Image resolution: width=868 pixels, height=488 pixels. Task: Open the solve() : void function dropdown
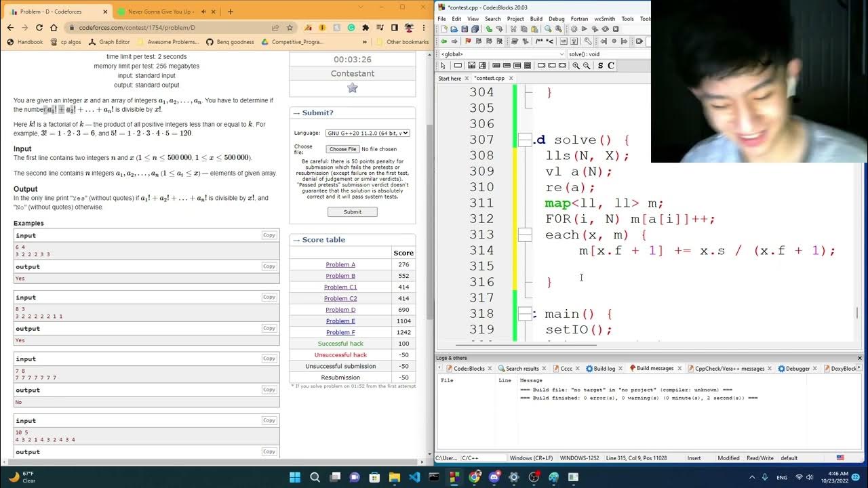coord(608,54)
